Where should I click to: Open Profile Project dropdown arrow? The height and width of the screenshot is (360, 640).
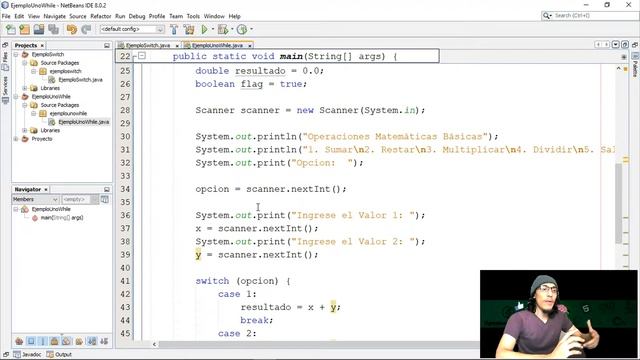coord(251,29)
